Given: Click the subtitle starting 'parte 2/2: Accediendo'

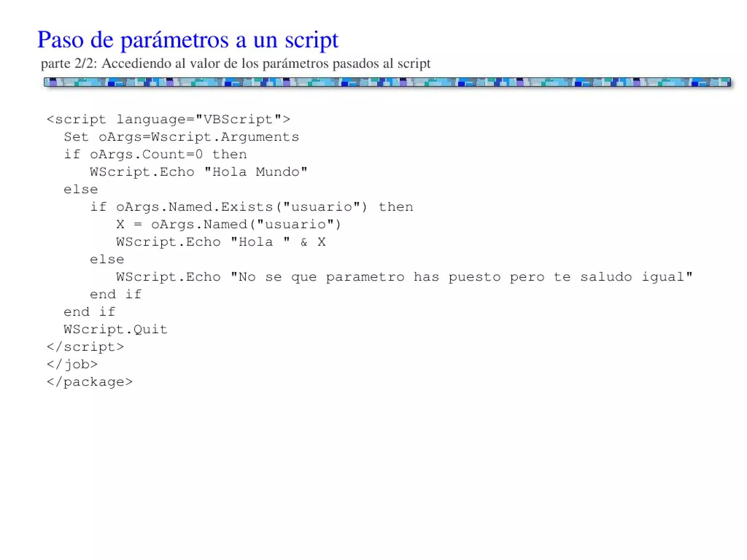Looking at the screenshot, I should (236, 63).
